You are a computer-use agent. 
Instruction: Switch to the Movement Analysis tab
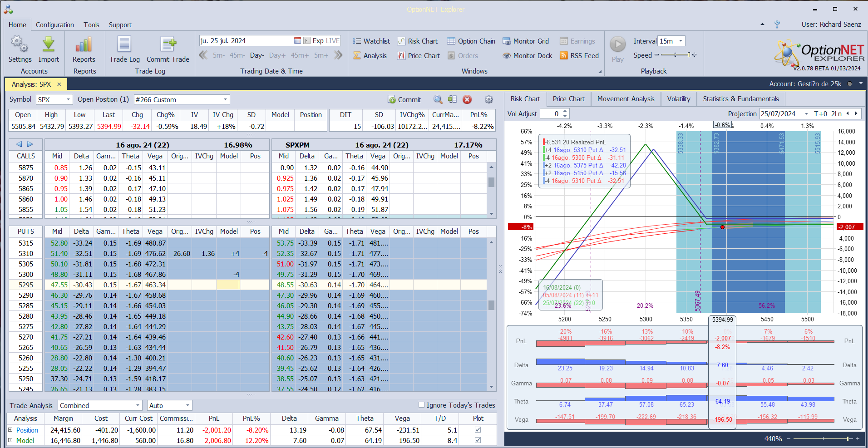tap(626, 99)
